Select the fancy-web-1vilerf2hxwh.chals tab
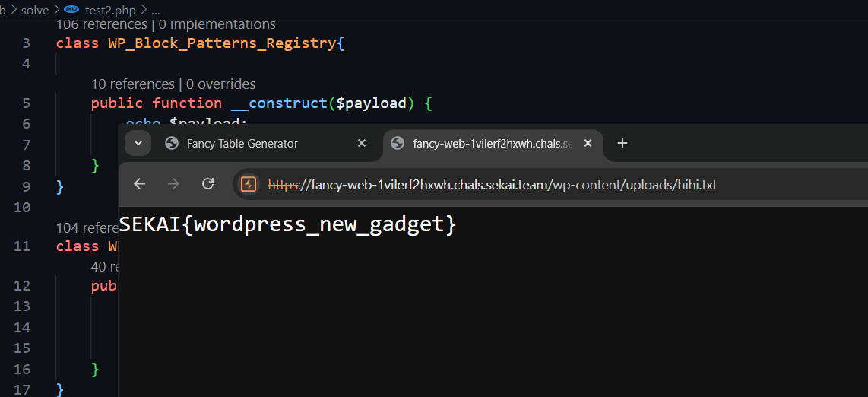Image resolution: width=868 pixels, height=397 pixels. [490, 143]
